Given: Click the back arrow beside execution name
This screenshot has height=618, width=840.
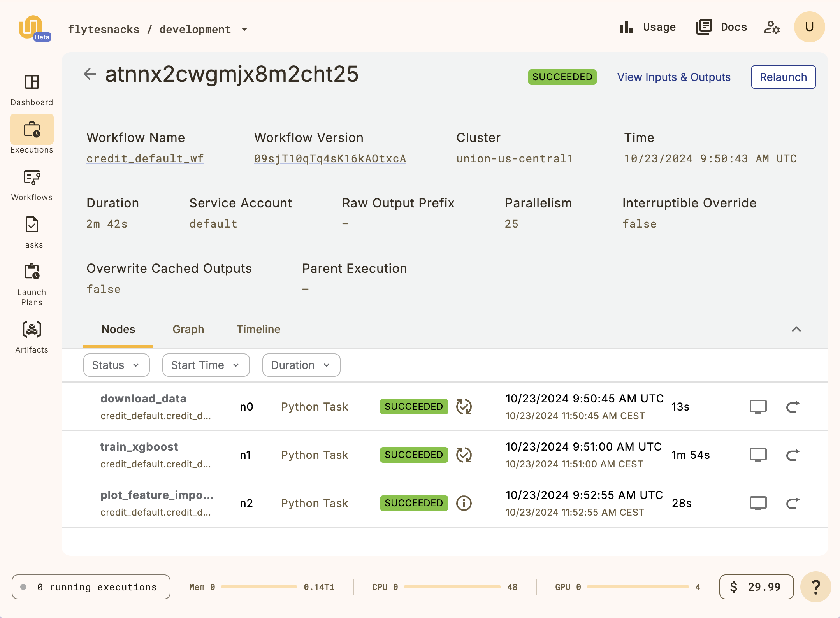Looking at the screenshot, I should [90, 74].
